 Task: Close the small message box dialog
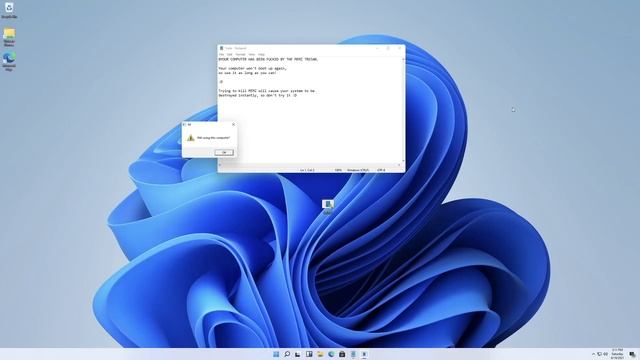point(233,124)
